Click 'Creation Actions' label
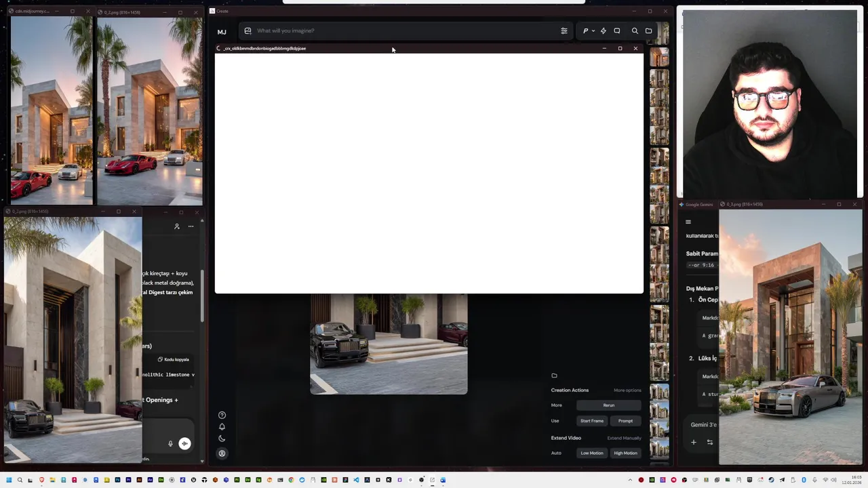The width and height of the screenshot is (868, 488). [570, 390]
